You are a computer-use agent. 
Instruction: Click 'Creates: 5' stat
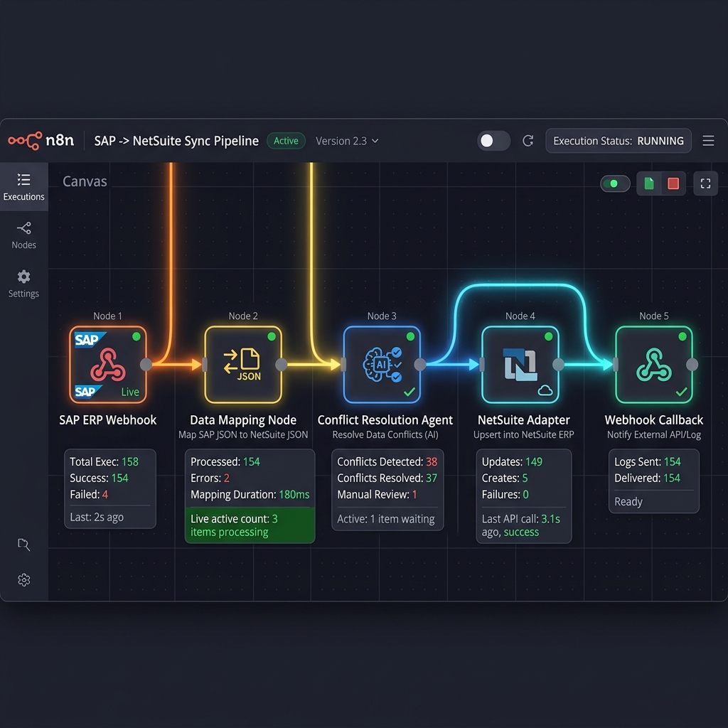[505, 478]
